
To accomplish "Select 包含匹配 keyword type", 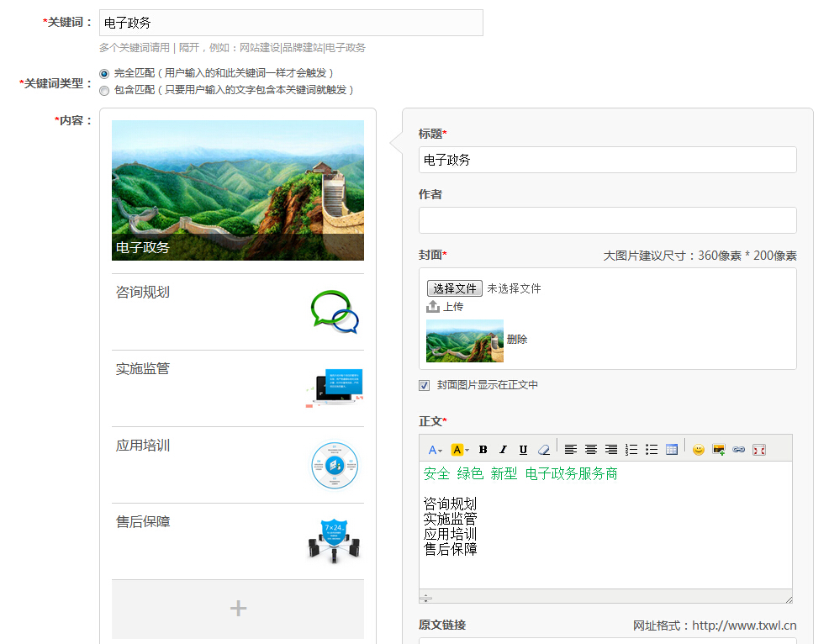I will (104, 90).
